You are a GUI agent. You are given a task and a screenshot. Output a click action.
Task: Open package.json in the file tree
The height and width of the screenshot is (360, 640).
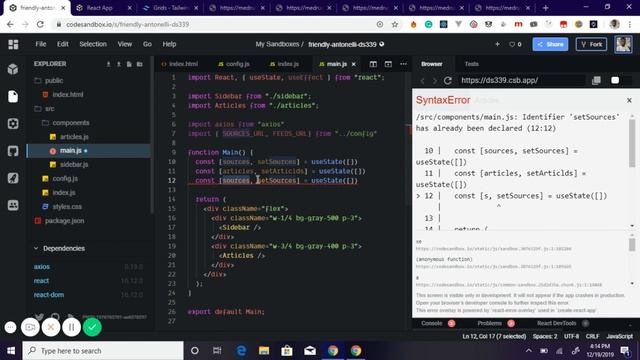64,221
